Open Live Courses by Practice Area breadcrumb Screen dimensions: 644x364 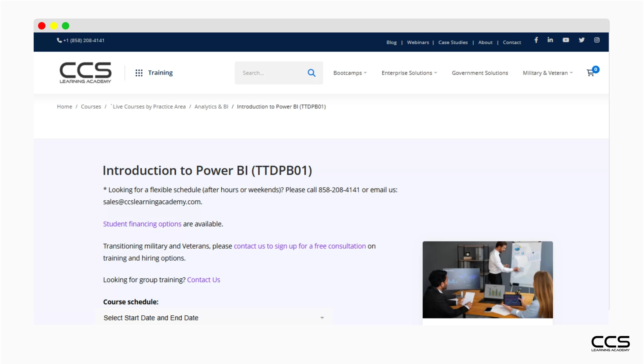click(149, 106)
